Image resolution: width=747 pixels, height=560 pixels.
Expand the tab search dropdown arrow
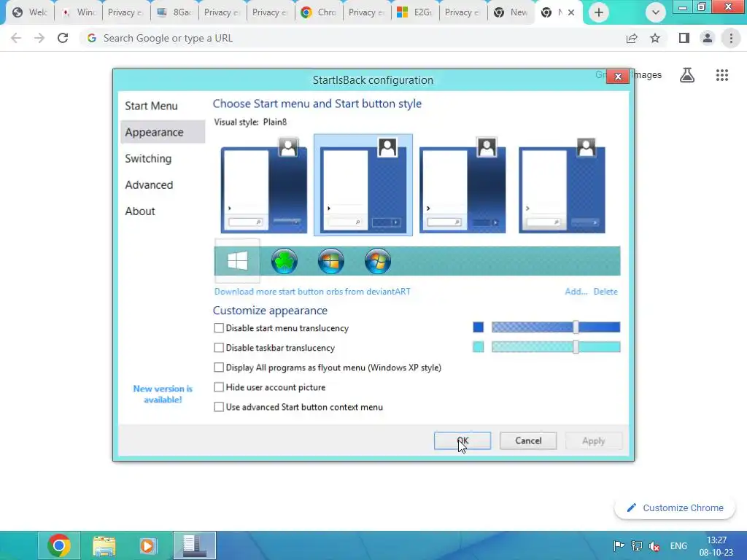(x=656, y=12)
